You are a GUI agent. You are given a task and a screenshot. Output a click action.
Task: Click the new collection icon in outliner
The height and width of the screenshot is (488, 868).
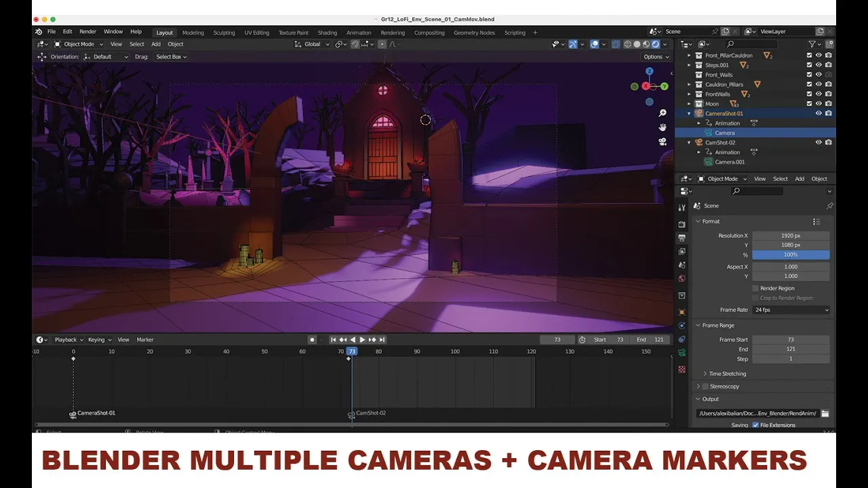pyautogui.click(x=829, y=44)
